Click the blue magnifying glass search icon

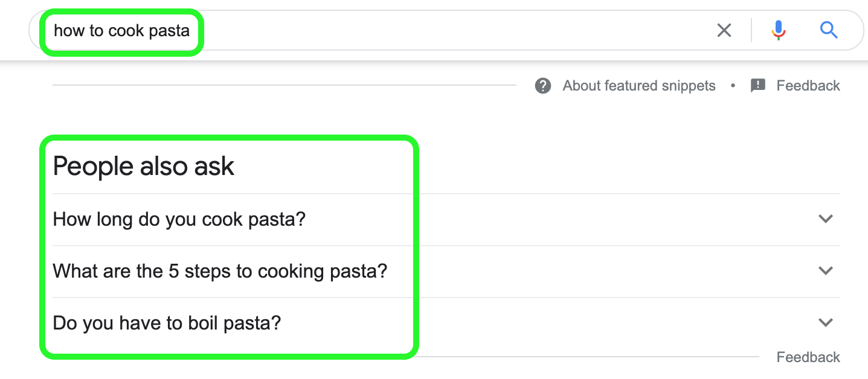(x=829, y=30)
